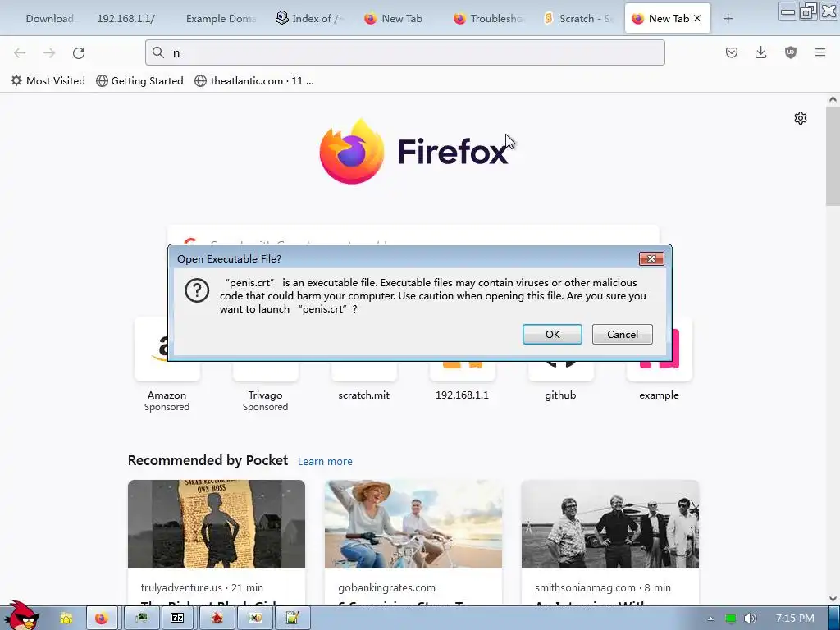Go forward to the next page
Screen dimensions: 840x630
49,53
